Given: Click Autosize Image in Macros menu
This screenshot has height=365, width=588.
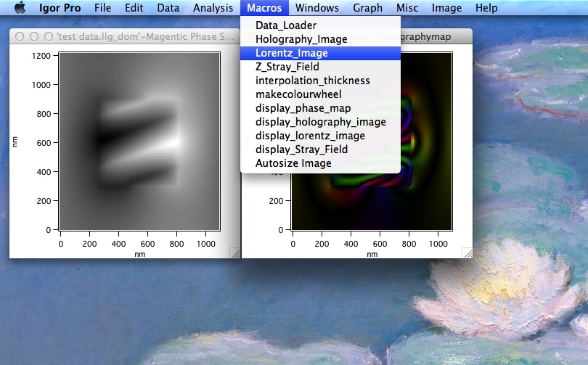Looking at the screenshot, I should [293, 163].
